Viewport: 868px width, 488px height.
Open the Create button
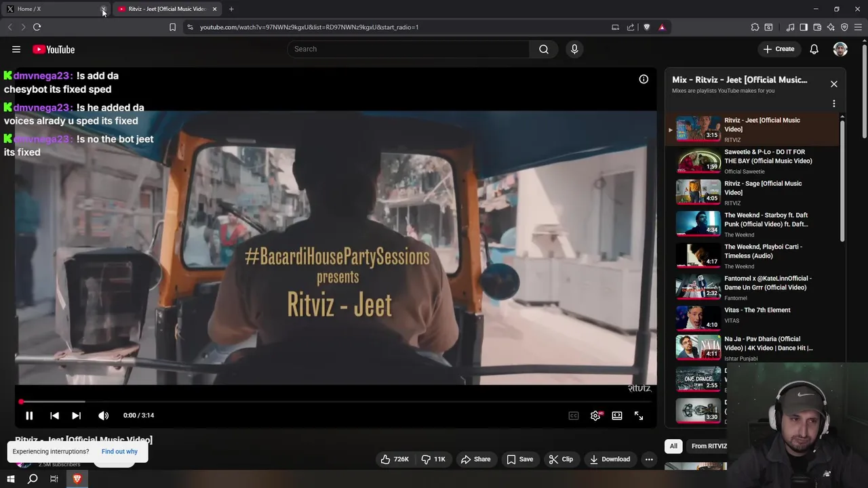tap(778, 49)
